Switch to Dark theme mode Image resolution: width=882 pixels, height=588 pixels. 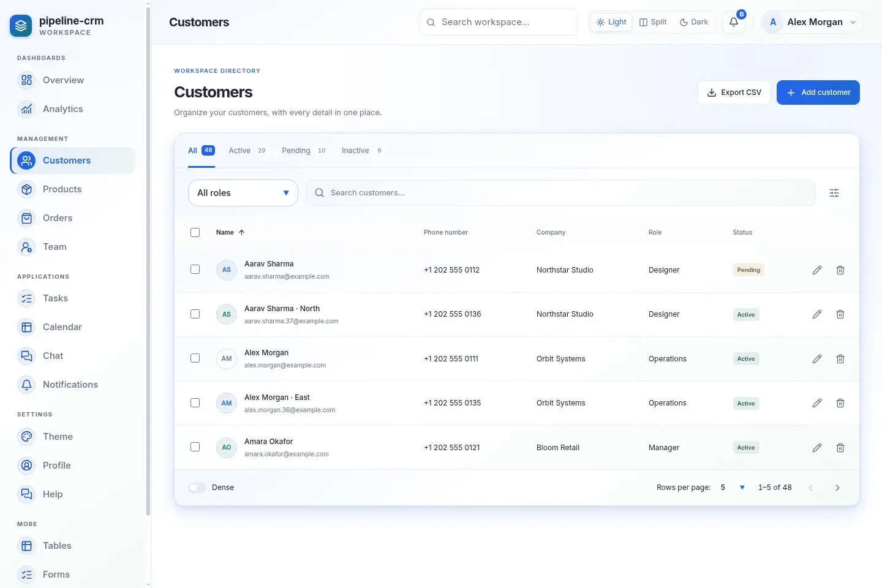(x=694, y=22)
